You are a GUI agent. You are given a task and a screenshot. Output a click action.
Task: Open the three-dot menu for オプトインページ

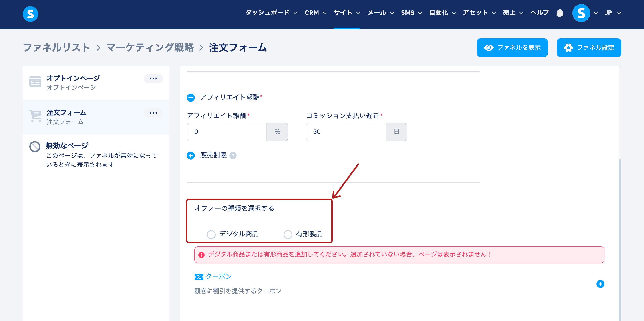[153, 79]
